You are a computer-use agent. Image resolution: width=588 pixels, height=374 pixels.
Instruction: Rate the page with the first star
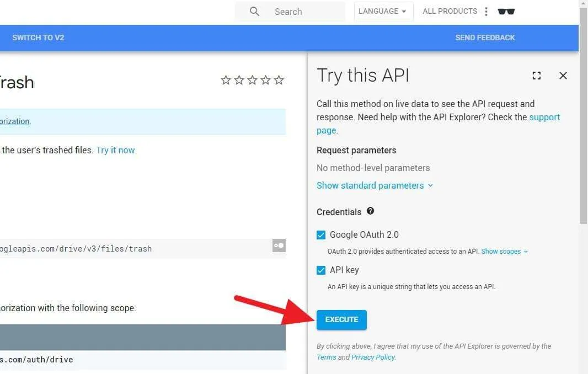[x=226, y=80]
